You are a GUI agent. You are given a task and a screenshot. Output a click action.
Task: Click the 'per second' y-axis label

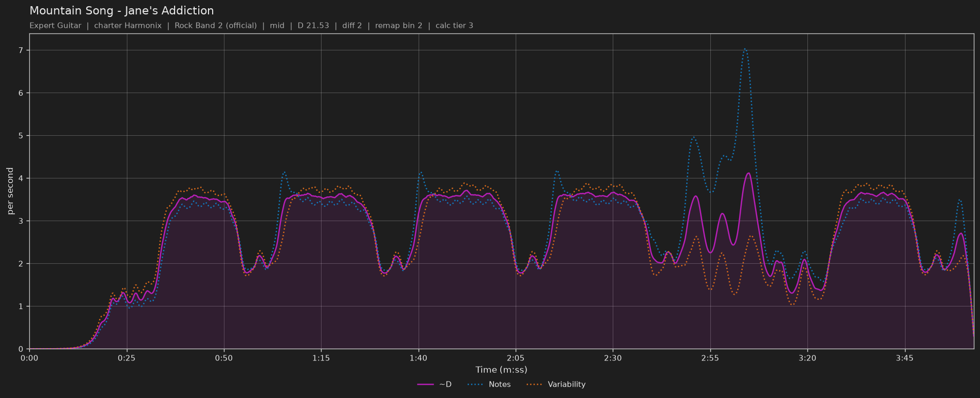(x=10, y=191)
